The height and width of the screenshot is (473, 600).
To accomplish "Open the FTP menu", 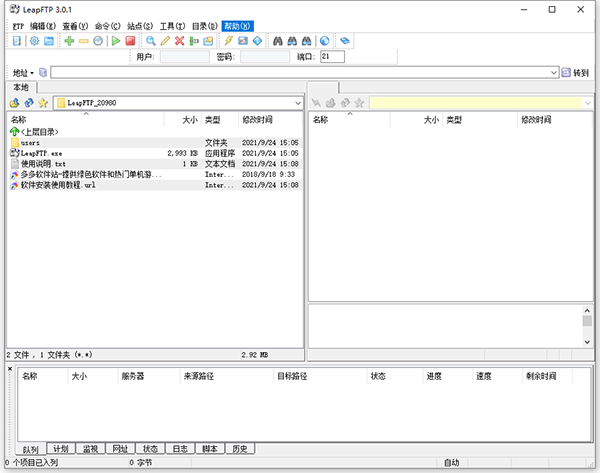I will click(18, 26).
